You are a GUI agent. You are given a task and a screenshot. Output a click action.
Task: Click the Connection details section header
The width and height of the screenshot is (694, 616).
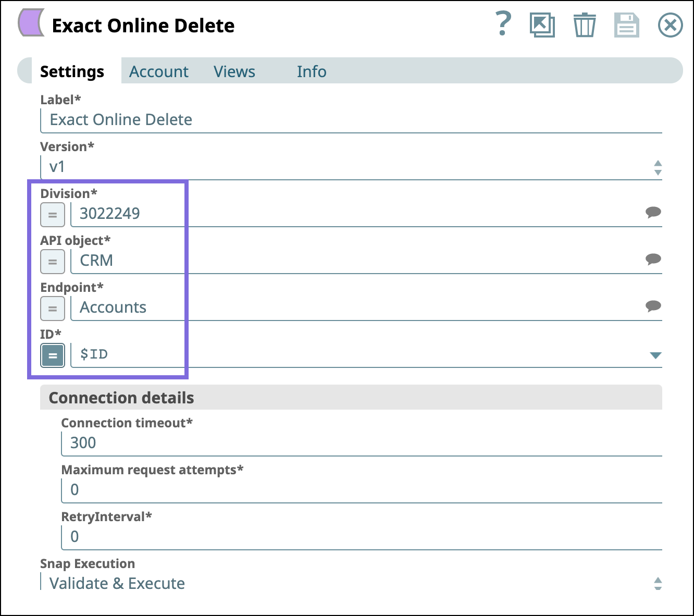coord(351,398)
